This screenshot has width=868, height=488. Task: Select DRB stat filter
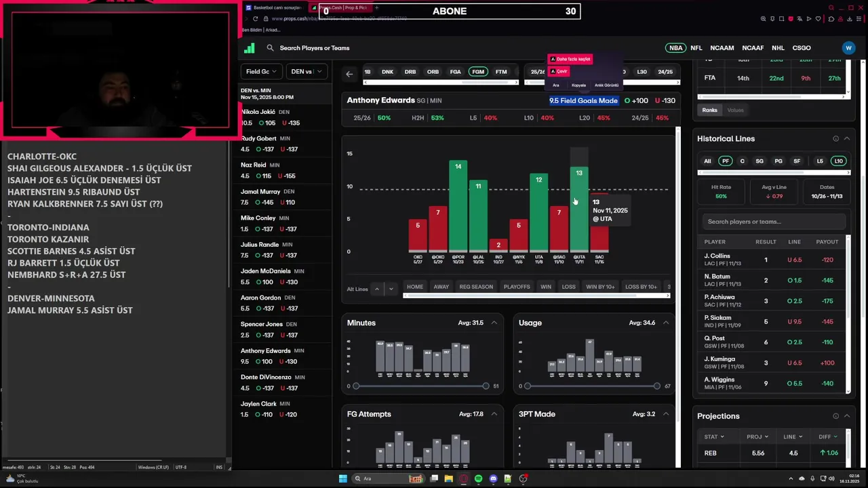tap(410, 72)
